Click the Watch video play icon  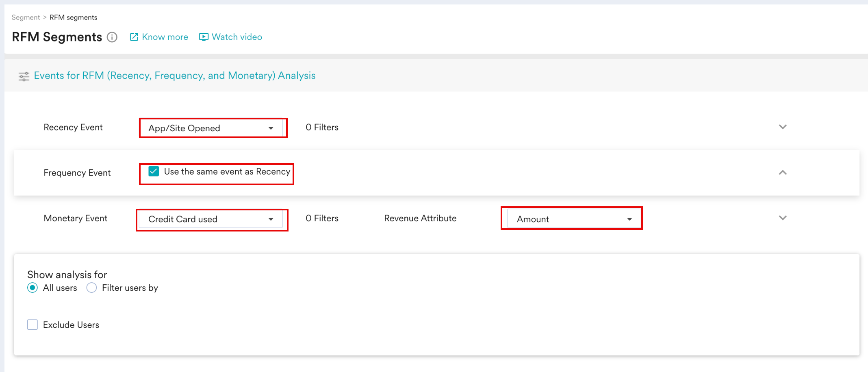(204, 37)
